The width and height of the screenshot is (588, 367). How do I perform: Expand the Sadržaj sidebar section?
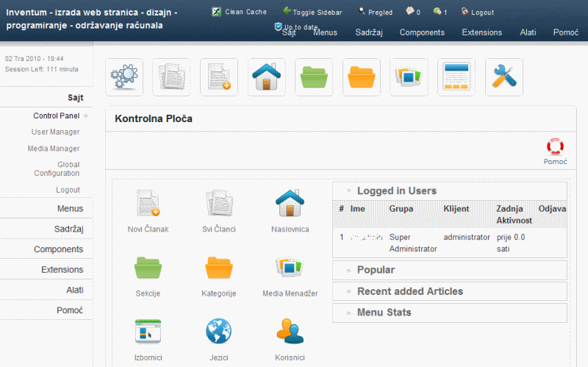click(68, 229)
